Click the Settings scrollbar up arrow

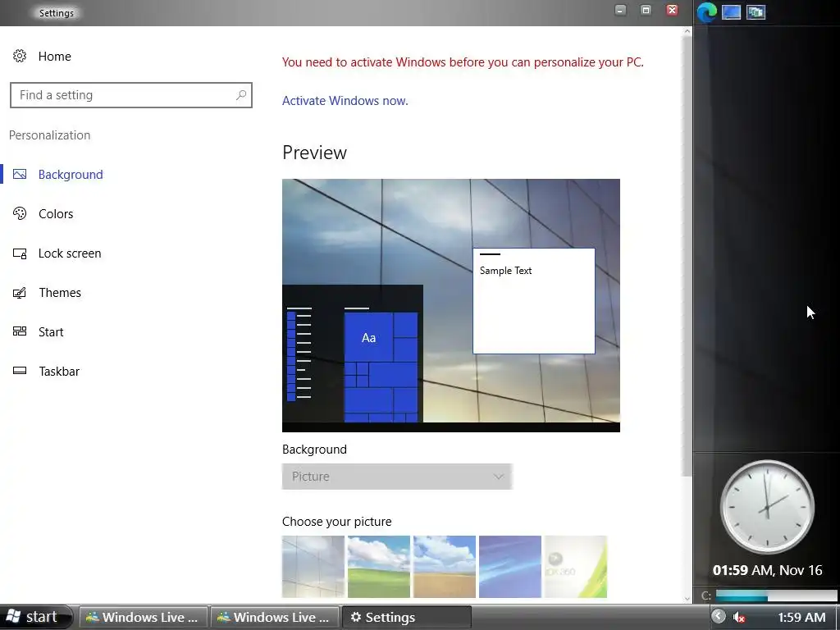pyautogui.click(x=687, y=31)
